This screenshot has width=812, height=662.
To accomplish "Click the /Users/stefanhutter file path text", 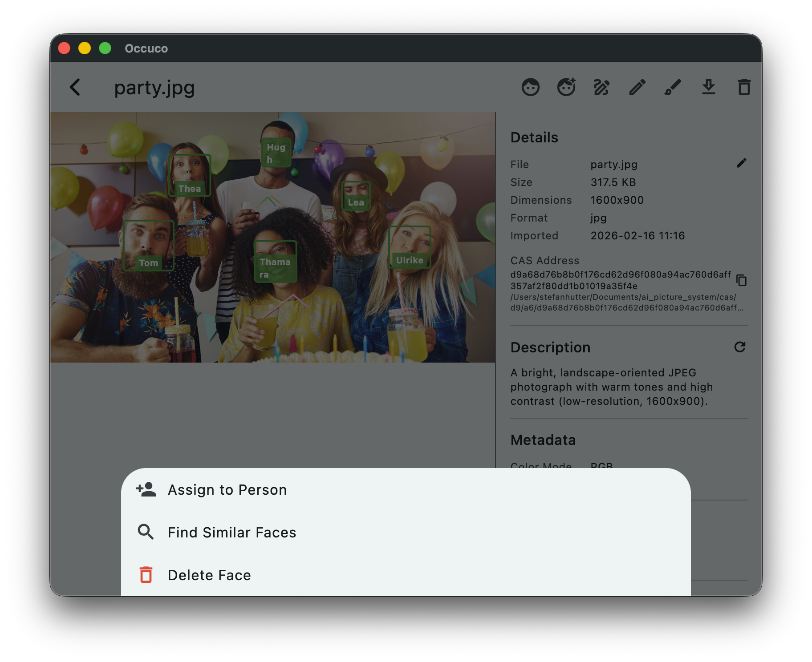I will 627,303.
